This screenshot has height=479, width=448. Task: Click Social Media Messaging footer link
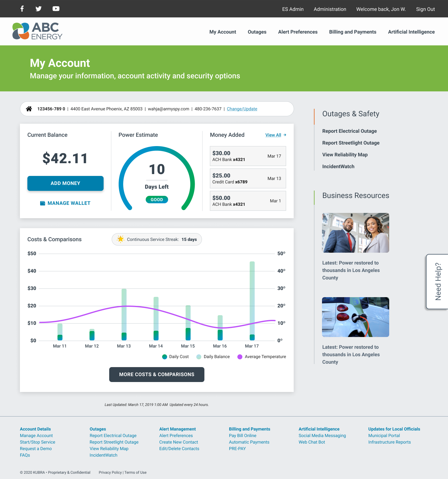[322, 436]
